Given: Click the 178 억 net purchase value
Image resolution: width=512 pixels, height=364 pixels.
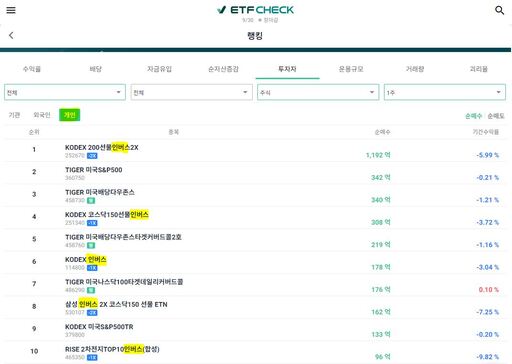Looking at the screenshot, I should tap(381, 267).
